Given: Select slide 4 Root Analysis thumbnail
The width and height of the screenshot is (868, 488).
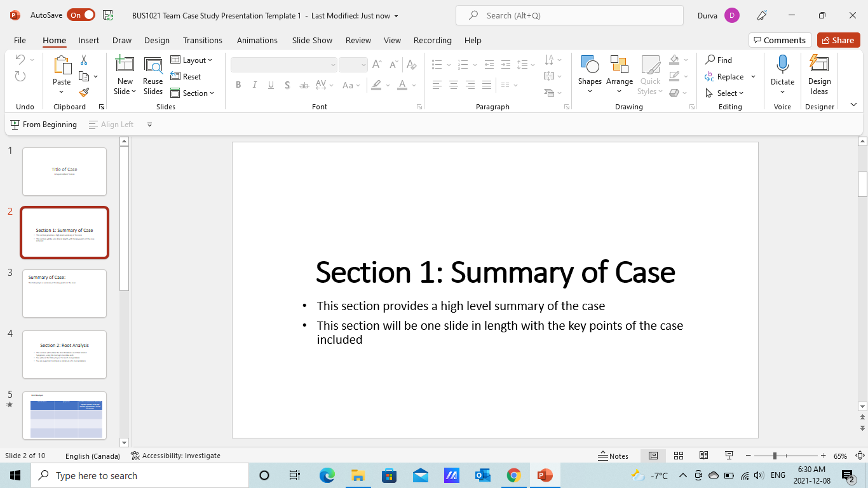Looking at the screenshot, I should tap(64, 355).
